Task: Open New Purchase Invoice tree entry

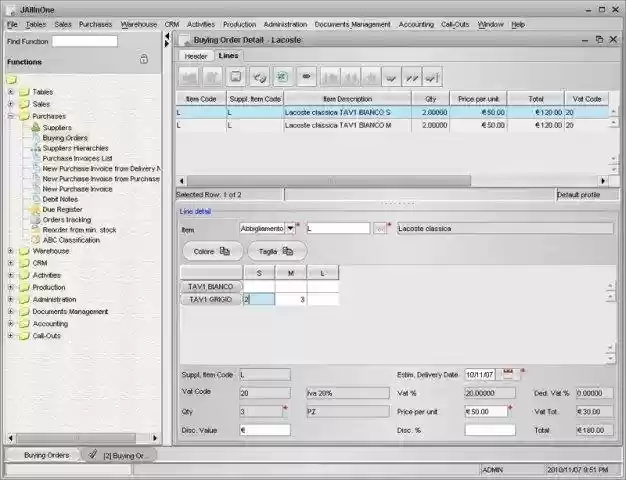Action: point(77,189)
